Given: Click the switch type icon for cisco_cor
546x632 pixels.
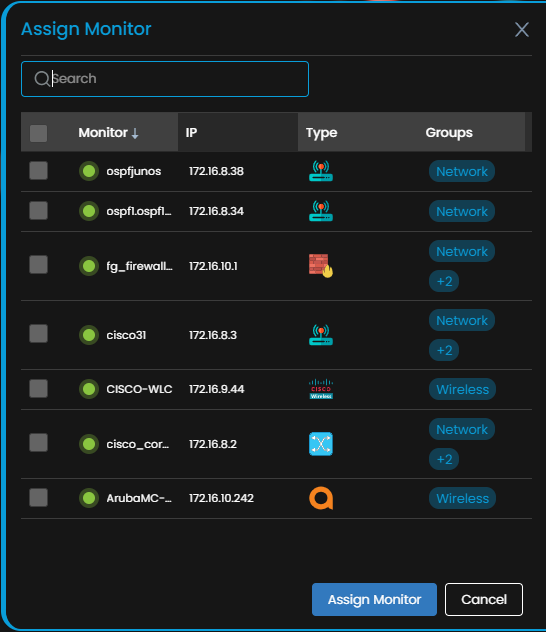Looking at the screenshot, I should (321, 444).
